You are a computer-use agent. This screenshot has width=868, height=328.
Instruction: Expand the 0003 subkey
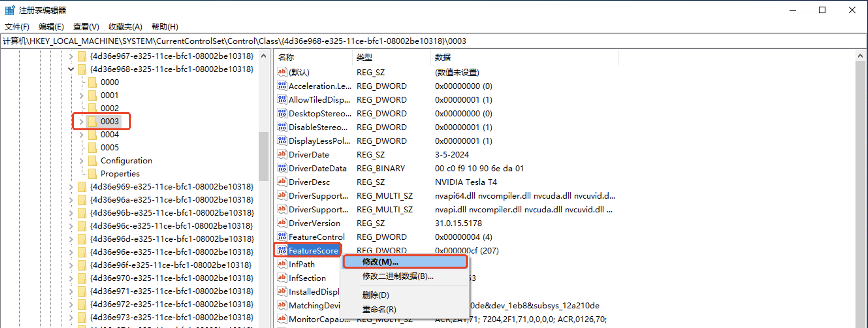pyautogui.click(x=81, y=122)
